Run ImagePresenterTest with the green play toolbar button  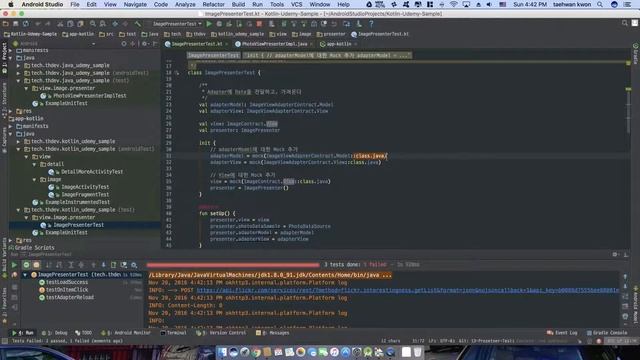(209, 24)
